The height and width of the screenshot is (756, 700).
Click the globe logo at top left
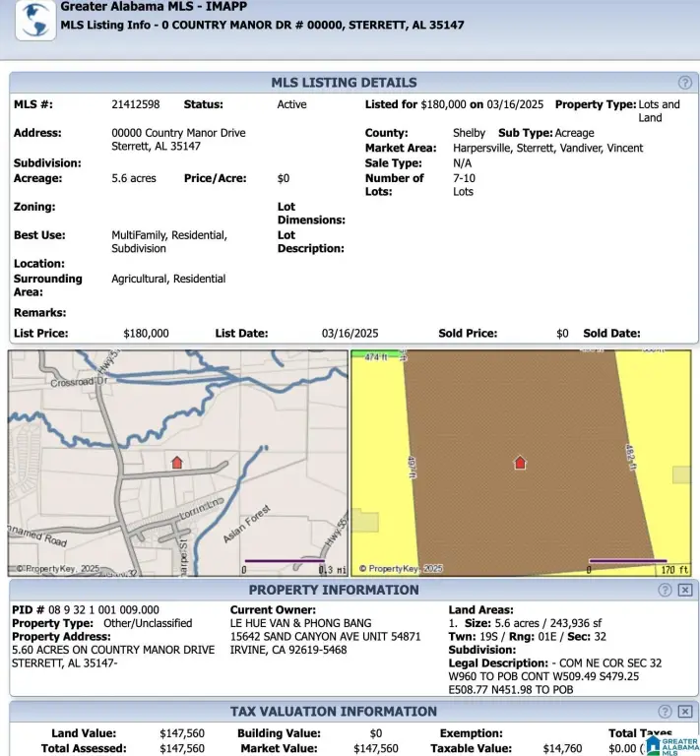point(34,19)
